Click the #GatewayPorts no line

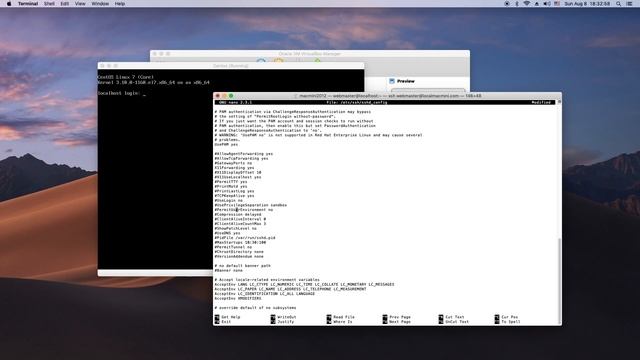(233, 163)
